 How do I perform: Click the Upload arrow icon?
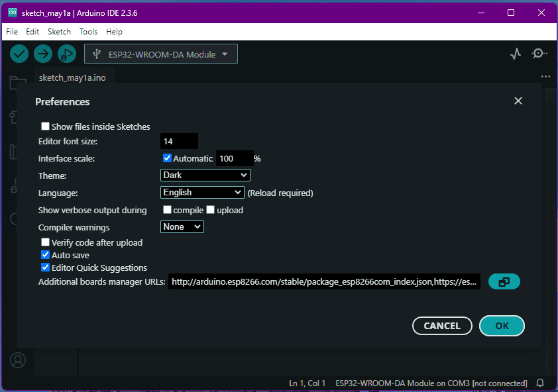(x=43, y=54)
